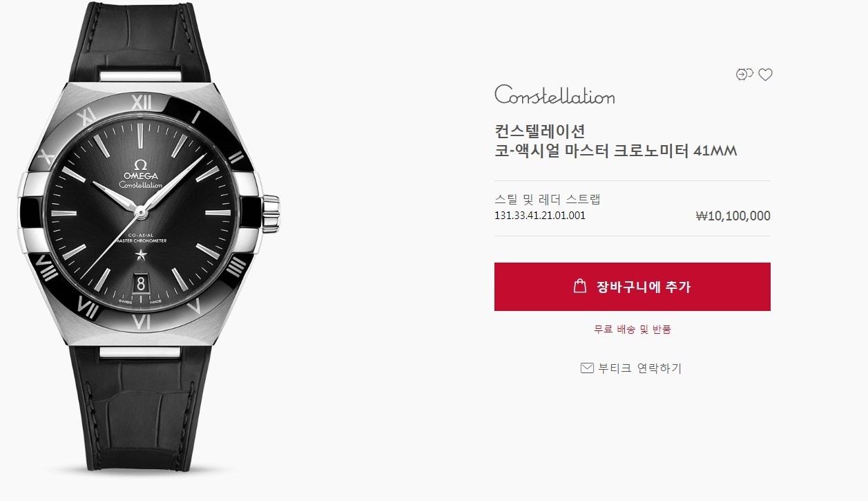Click the reference number 131.33.41.21.01.001

coord(540,216)
